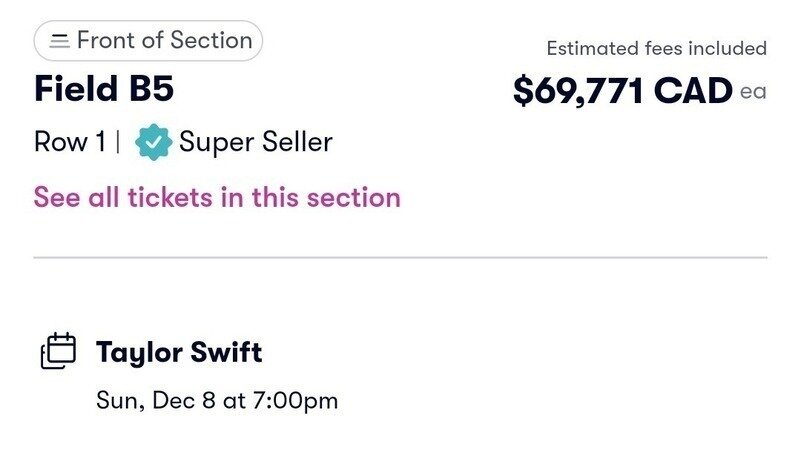Open the See all tickets in this section link
Screen dimensions: 800x450
pyautogui.click(x=217, y=197)
